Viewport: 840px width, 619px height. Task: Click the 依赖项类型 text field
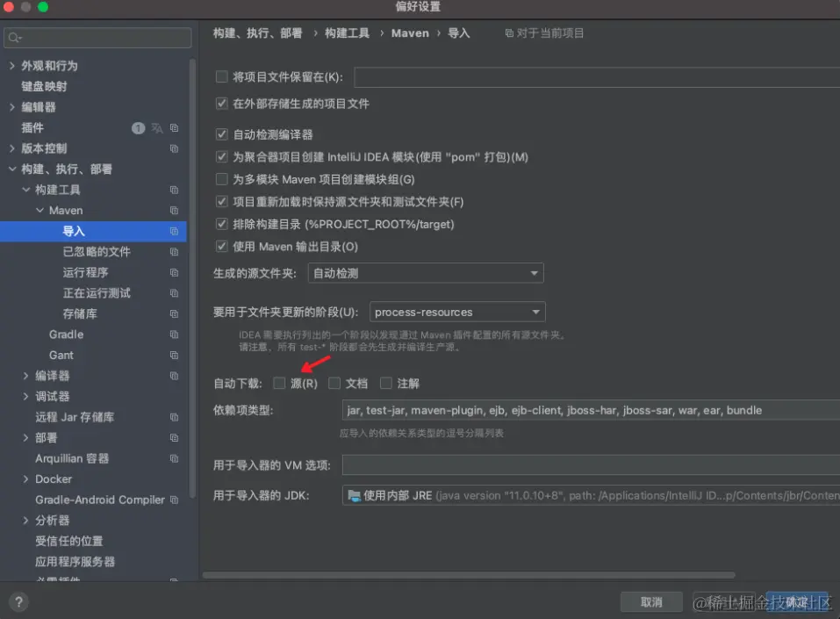[x=591, y=411]
